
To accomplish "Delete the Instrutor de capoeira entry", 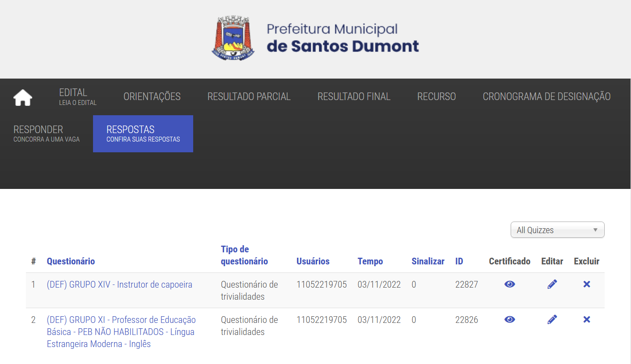I will [587, 285].
